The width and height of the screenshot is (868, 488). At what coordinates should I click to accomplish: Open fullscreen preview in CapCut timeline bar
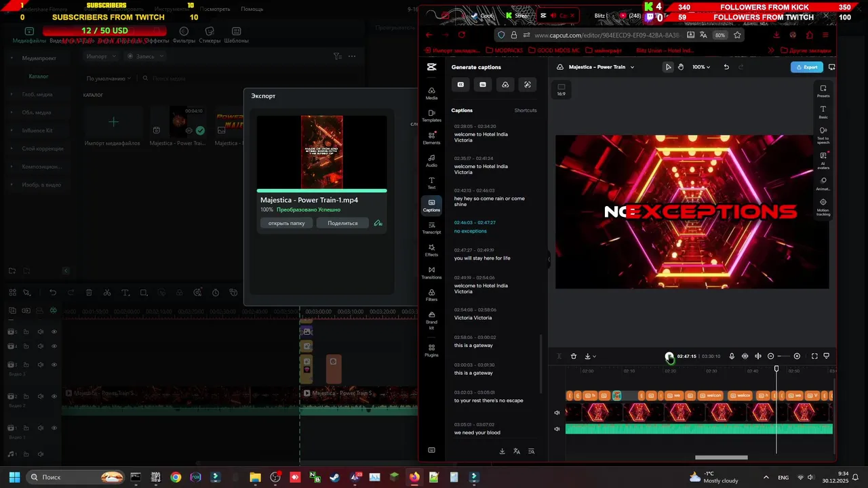tap(814, 357)
